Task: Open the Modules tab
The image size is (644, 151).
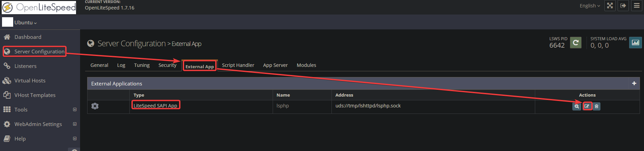Action: click(x=306, y=65)
